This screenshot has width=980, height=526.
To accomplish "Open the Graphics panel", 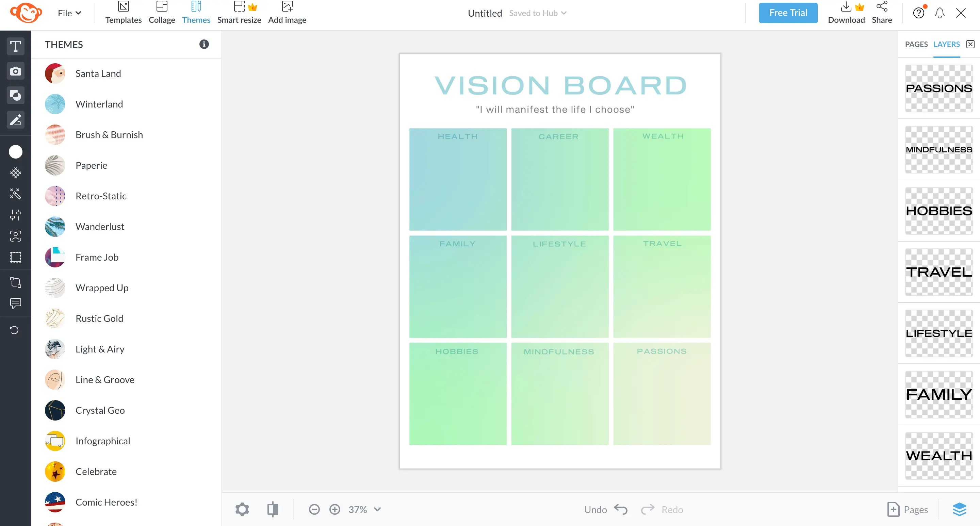I will pyautogui.click(x=15, y=95).
